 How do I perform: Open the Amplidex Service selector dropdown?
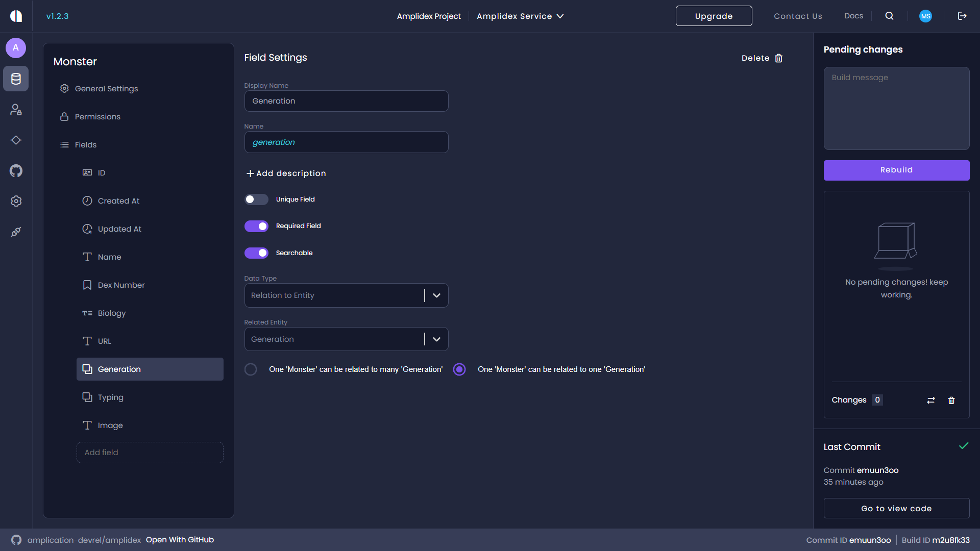point(520,16)
